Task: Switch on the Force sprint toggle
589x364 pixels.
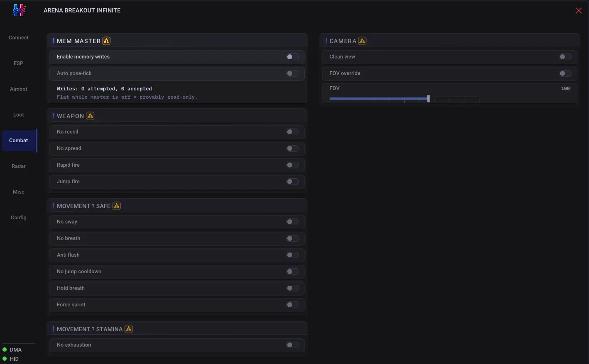Action: (x=293, y=305)
